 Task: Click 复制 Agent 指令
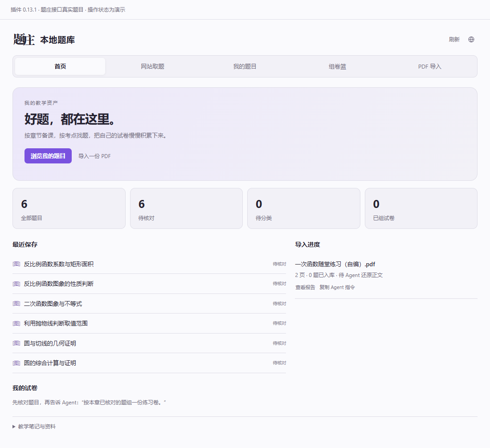coord(337,287)
